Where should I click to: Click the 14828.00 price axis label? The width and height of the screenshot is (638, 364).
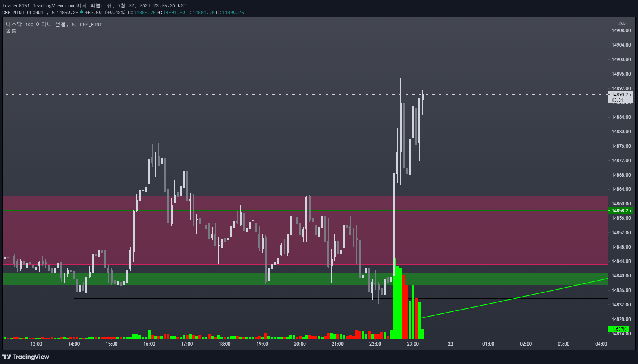(621, 319)
